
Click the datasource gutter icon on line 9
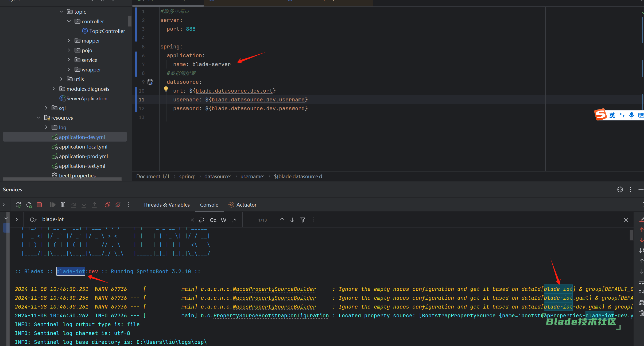(x=150, y=82)
